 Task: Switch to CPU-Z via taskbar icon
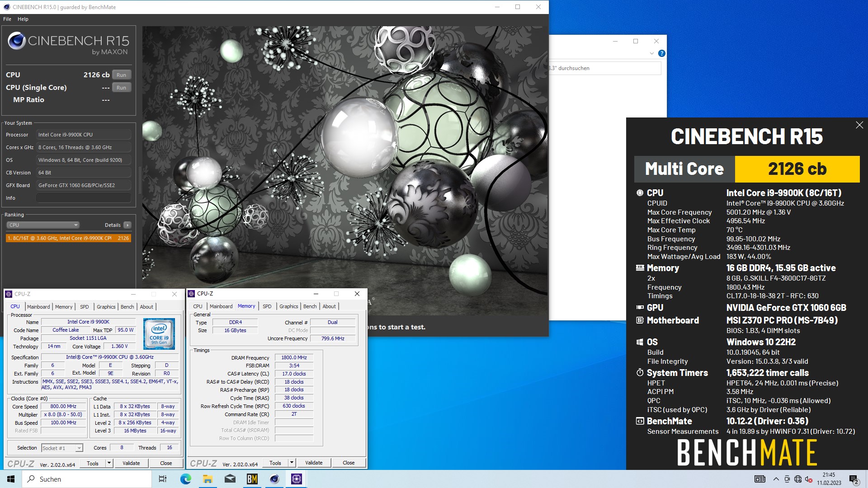297,479
